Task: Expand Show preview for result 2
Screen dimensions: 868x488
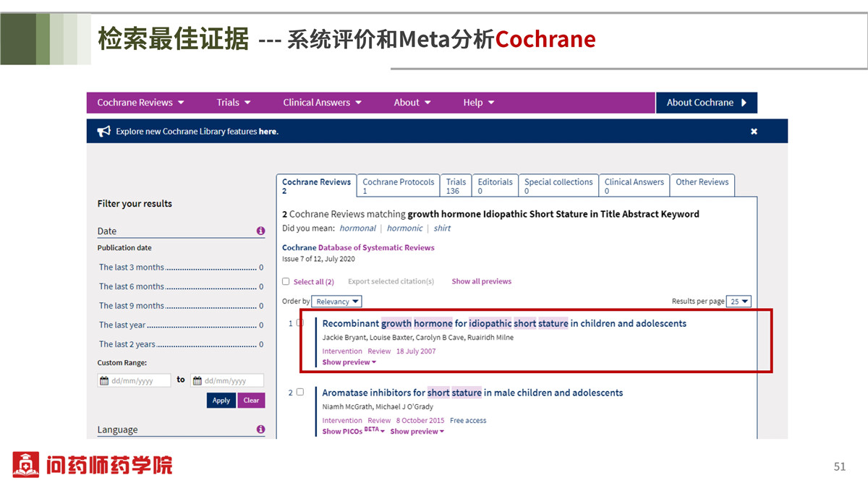Action: [x=417, y=432]
